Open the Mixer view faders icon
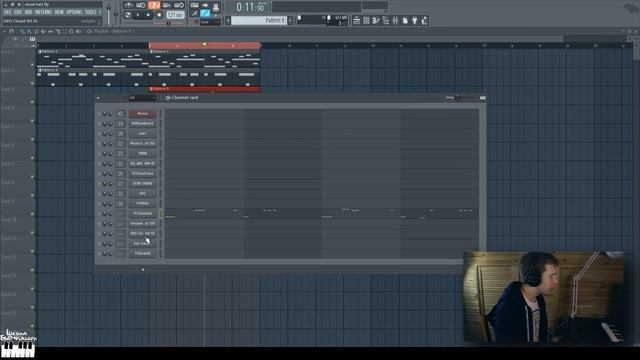 (396, 20)
